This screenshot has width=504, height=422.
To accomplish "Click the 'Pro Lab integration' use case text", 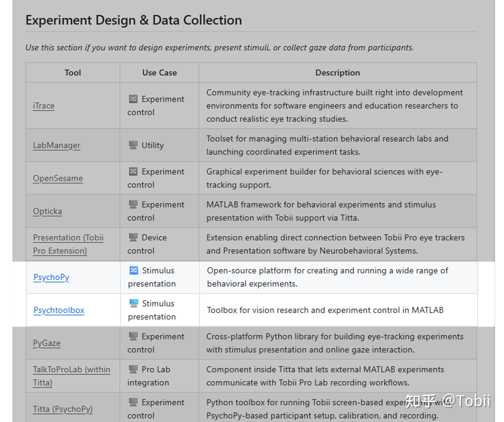I will tap(149, 376).
